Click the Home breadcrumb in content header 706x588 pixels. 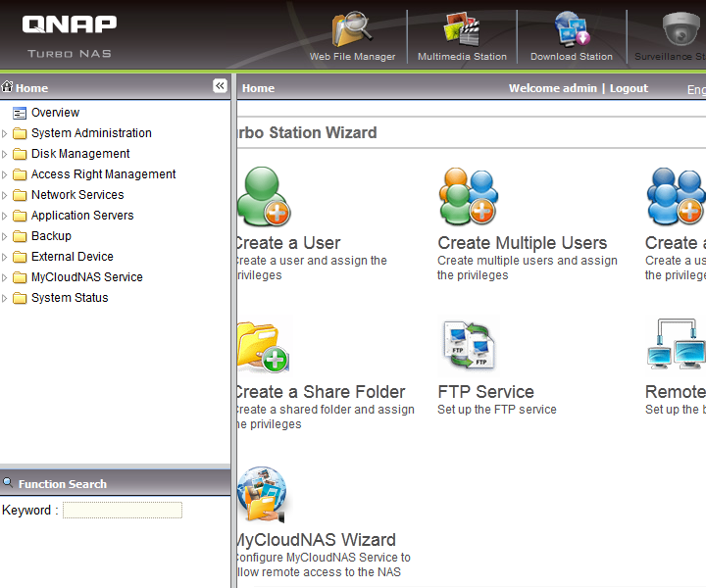pos(258,88)
